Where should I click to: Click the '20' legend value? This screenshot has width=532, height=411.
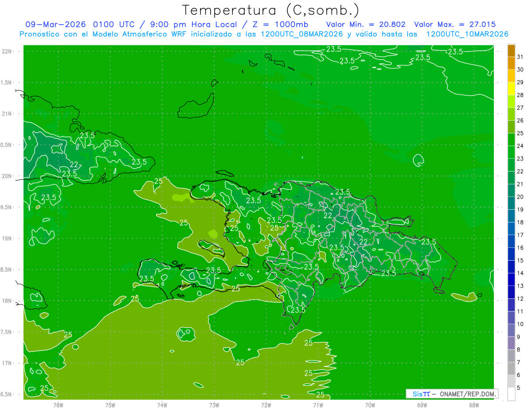(x=520, y=197)
